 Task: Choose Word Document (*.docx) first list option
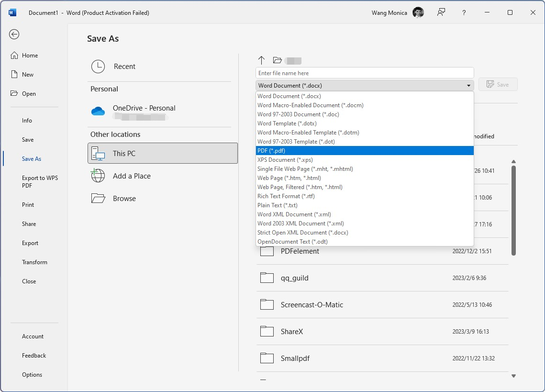[365, 96]
